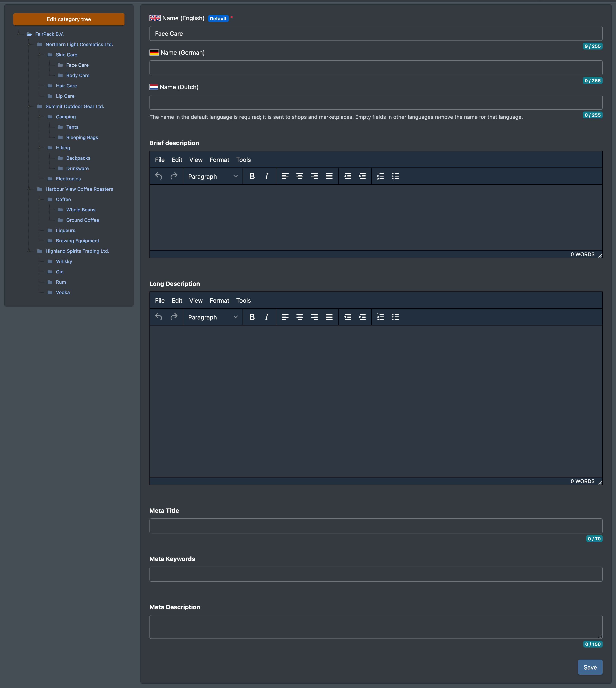Select Ground Coffee in category tree
Viewport: 616px width, 688px height.
[x=82, y=220]
